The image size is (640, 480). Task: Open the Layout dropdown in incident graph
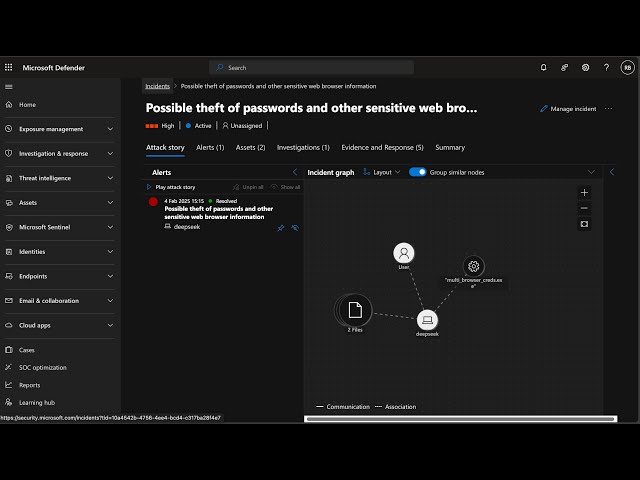tap(382, 172)
